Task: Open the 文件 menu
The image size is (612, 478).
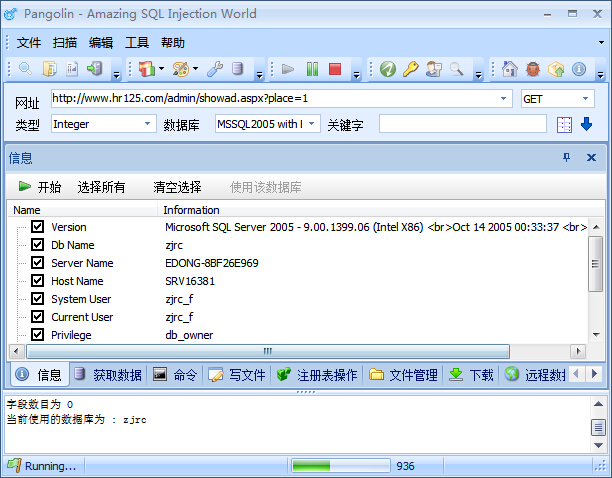Action: (x=28, y=42)
